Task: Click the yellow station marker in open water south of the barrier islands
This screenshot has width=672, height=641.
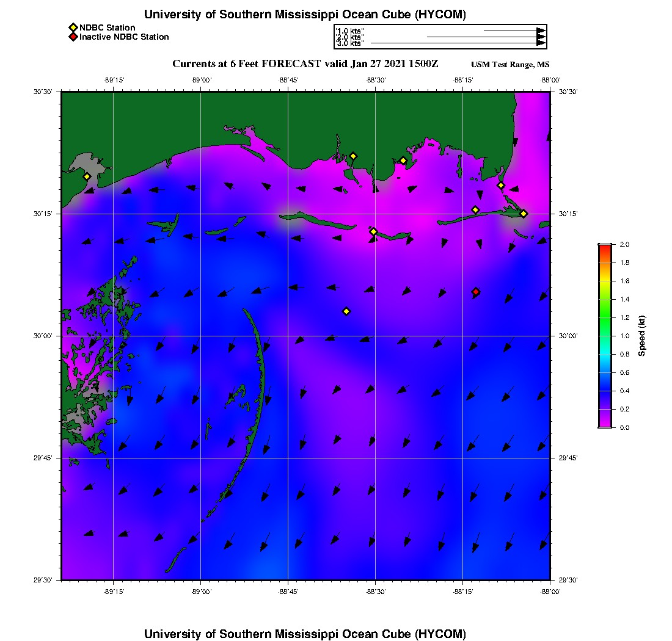Action: click(x=347, y=311)
